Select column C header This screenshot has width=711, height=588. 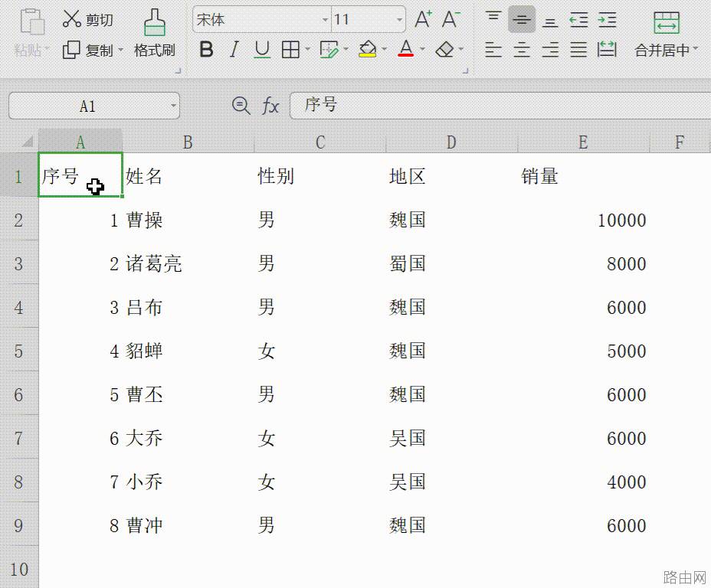(320, 142)
